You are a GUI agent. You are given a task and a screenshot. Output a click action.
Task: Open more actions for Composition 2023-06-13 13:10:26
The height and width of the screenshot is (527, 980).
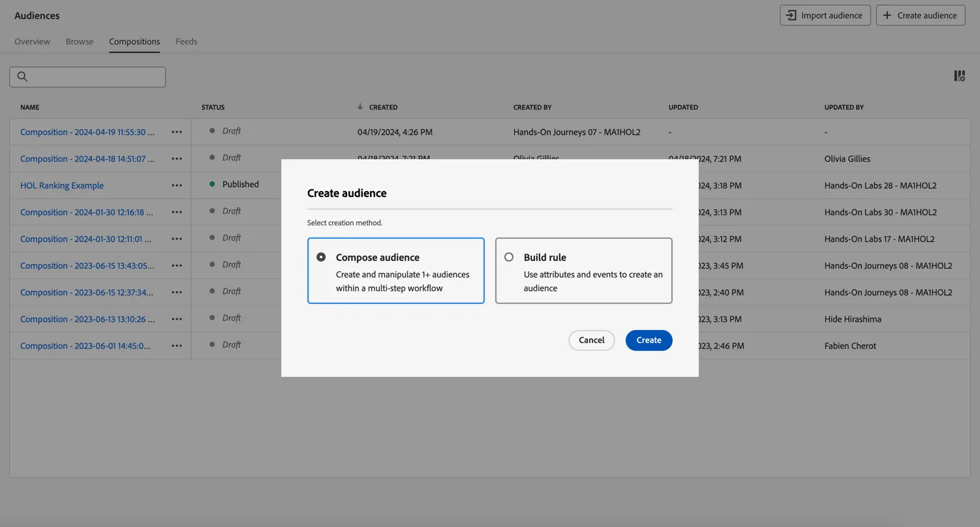(x=177, y=319)
